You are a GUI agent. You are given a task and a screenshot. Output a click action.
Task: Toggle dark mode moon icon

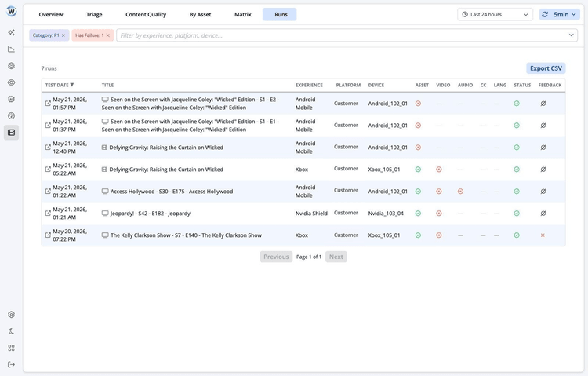(11, 331)
